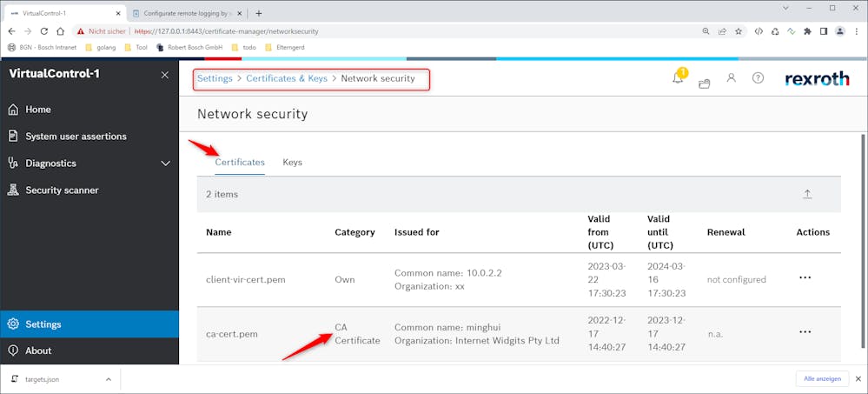Viewport: 868px width, 394px height.
Task: Open the help question mark icon
Action: tap(758, 78)
